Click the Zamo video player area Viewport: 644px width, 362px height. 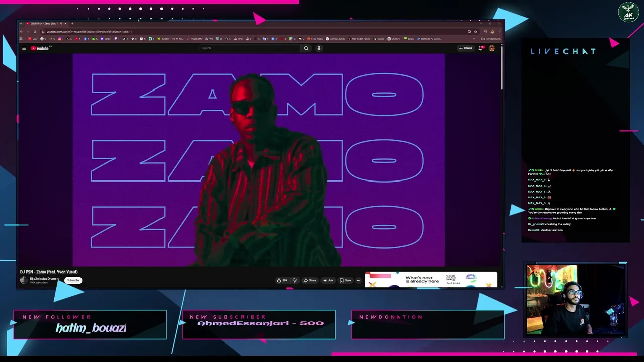click(x=259, y=160)
